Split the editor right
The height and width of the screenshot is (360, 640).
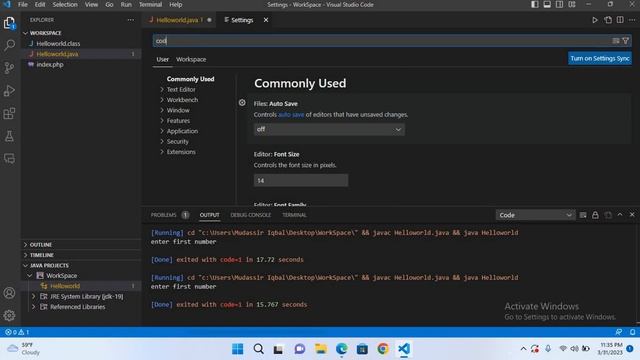coord(620,20)
